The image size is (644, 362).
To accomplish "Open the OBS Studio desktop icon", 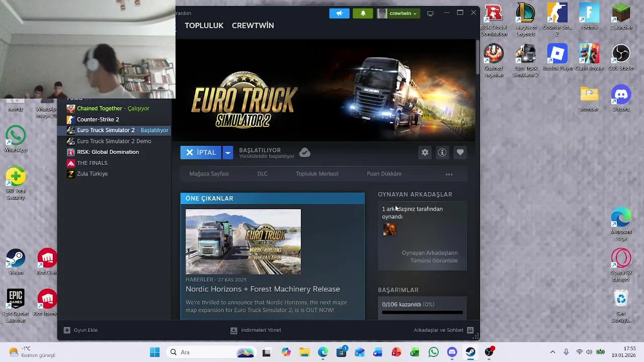I will point(621,58).
